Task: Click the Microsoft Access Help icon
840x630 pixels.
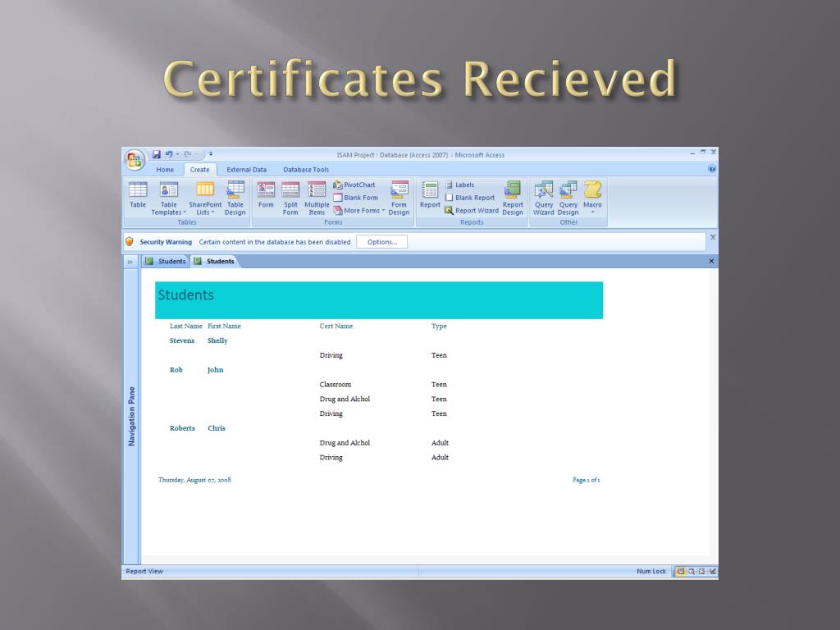Action: coord(711,169)
